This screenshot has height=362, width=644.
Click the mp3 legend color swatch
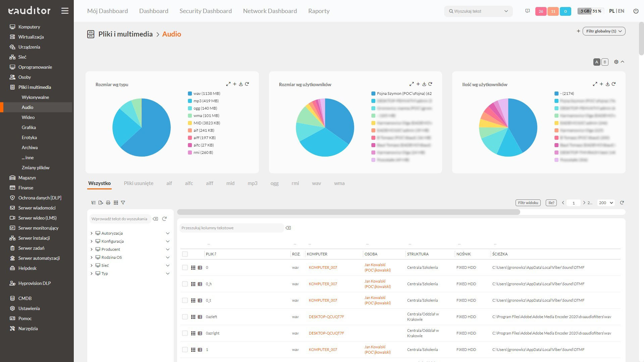coord(190,101)
